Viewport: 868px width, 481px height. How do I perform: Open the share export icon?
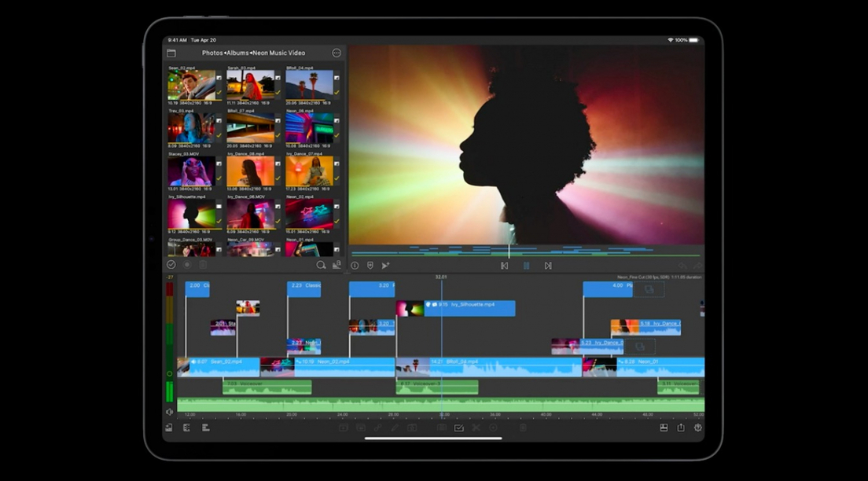click(x=681, y=428)
